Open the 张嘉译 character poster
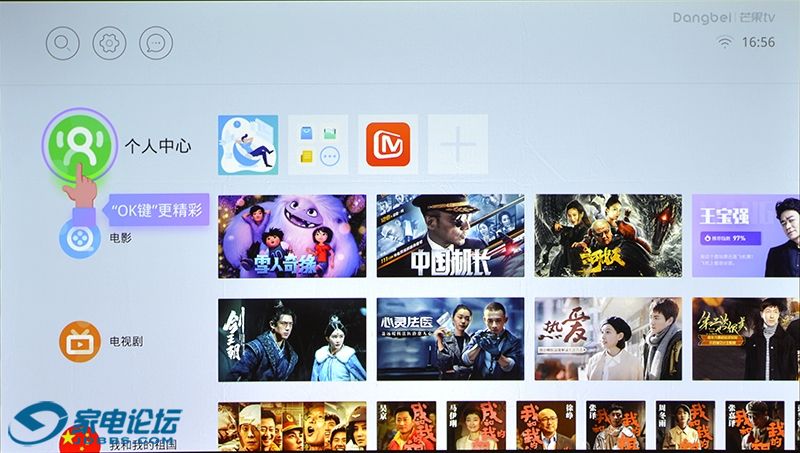The height and width of the screenshot is (453, 800). (755, 426)
